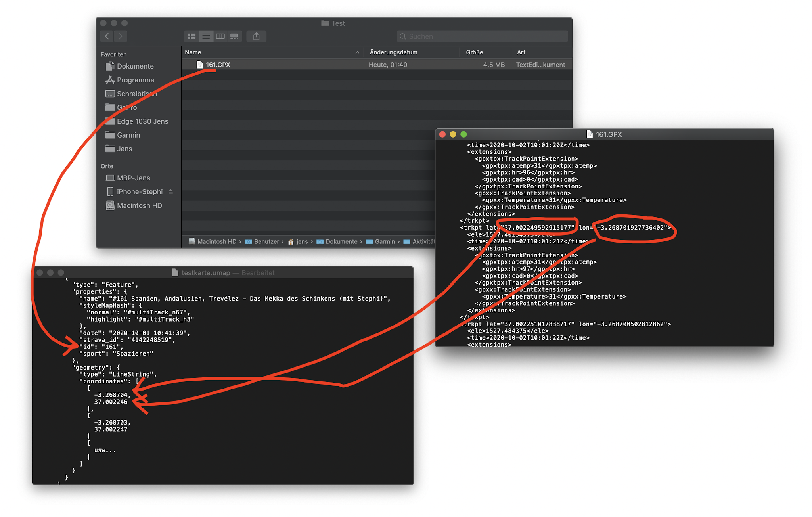The width and height of the screenshot is (812, 517).
Task: Switch Finder to column view
Action: pyautogui.click(x=220, y=36)
